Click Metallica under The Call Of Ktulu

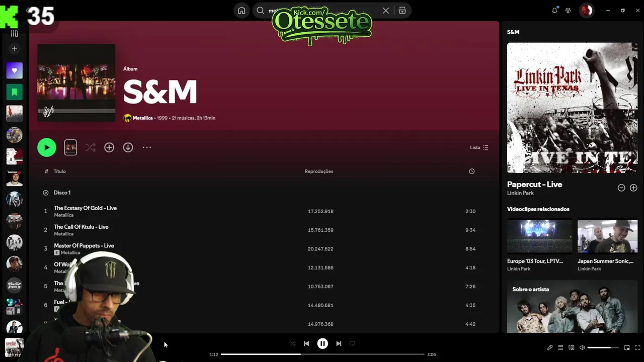coord(64,234)
